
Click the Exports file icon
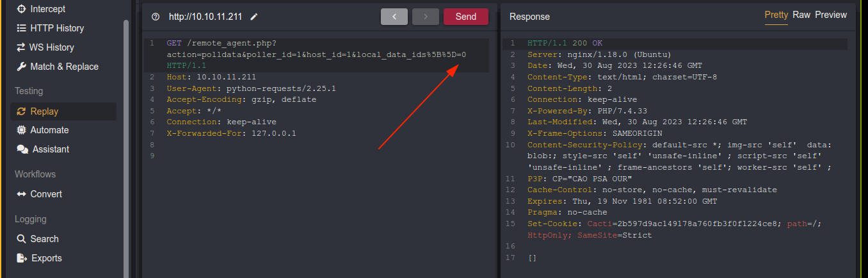21,258
